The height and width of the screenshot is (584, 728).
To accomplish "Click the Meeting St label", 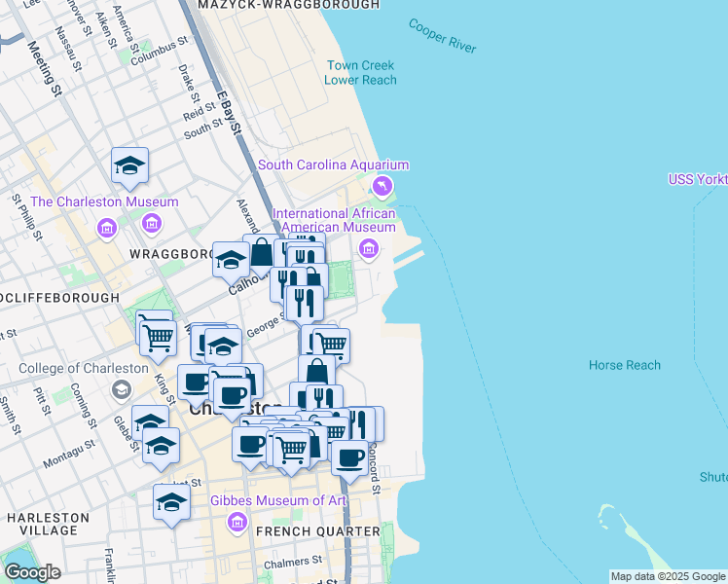I will pyautogui.click(x=45, y=69).
